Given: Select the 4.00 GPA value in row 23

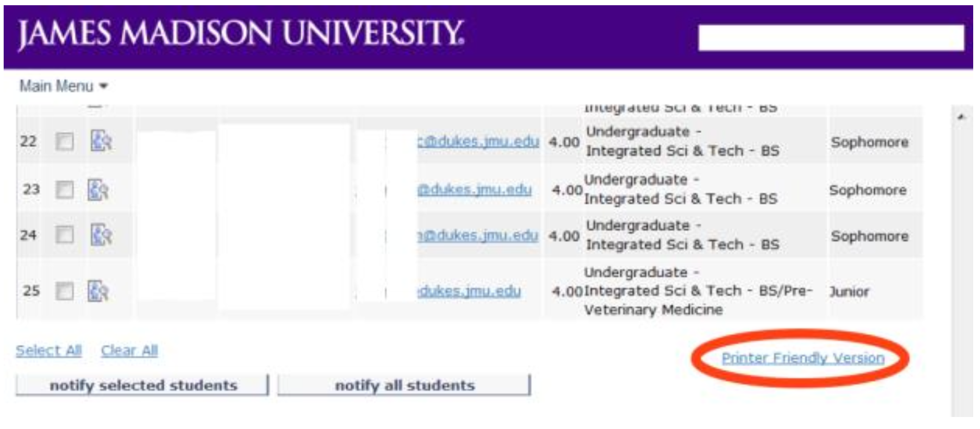Looking at the screenshot, I should coord(567,190).
